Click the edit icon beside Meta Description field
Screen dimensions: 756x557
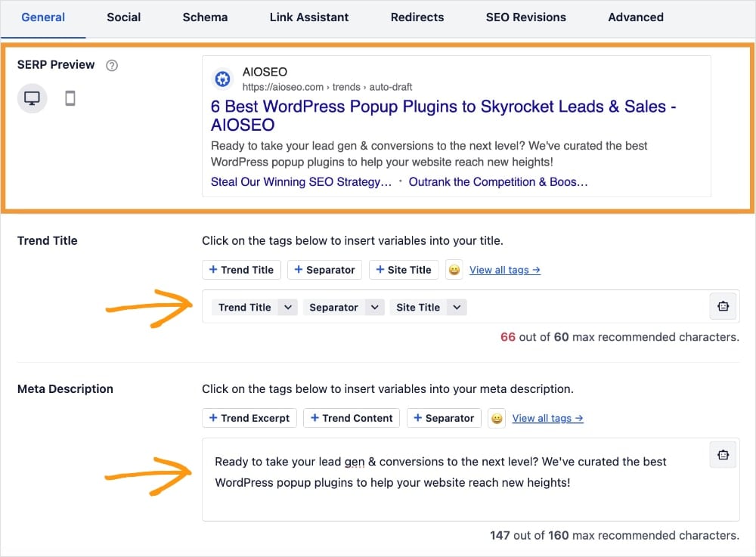(x=723, y=454)
